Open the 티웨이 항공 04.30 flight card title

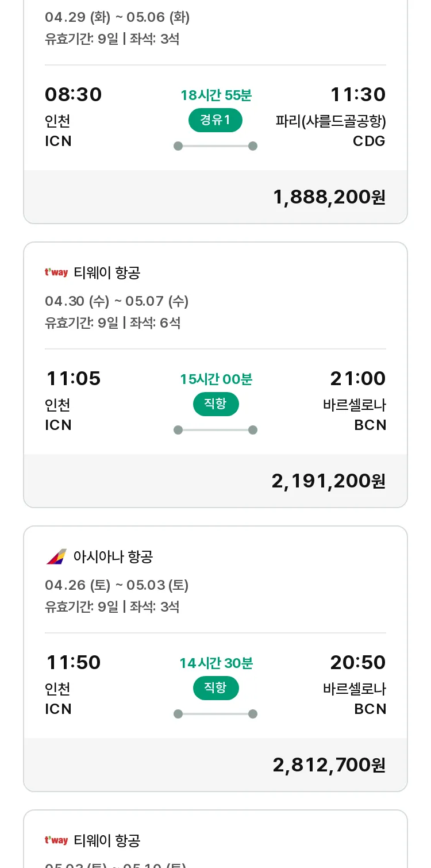[x=107, y=272]
